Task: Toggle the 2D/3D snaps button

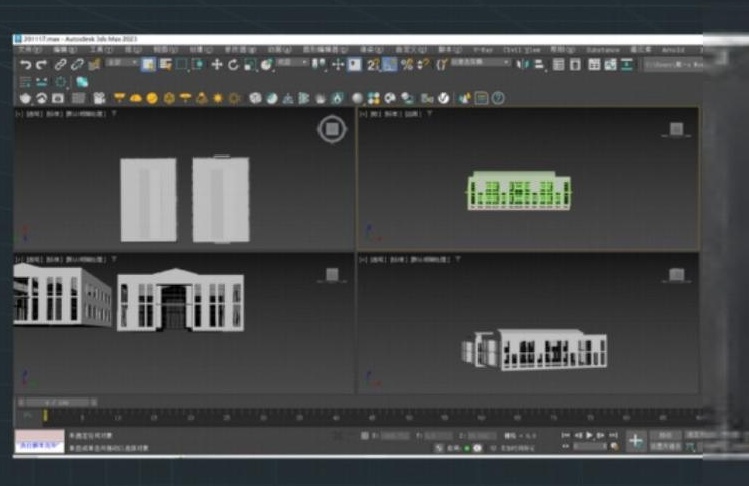Action: pyautogui.click(x=373, y=65)
